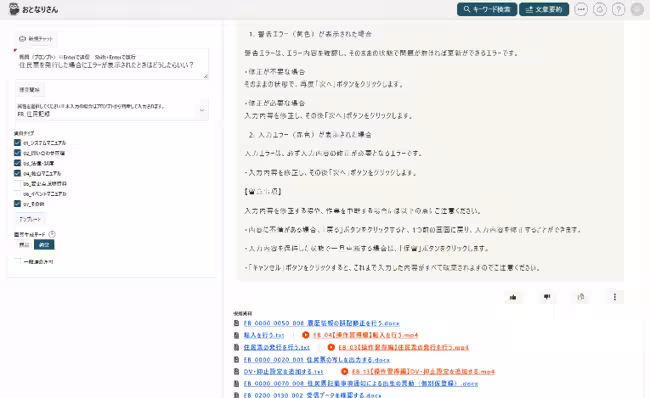Screen dimensions: 650x398
Task: Click play icon beside EB_13 mp4
Action: tap(344, 371)
